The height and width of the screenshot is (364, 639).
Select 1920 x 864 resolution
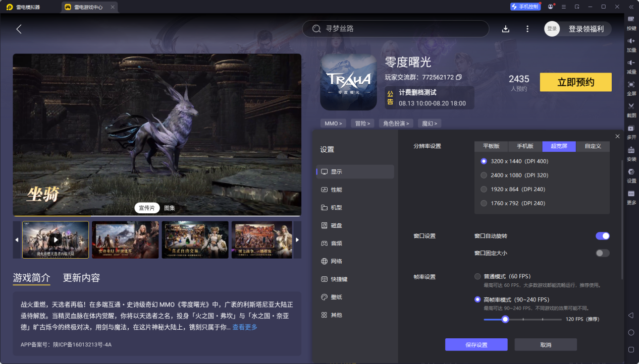click(484, 190)
